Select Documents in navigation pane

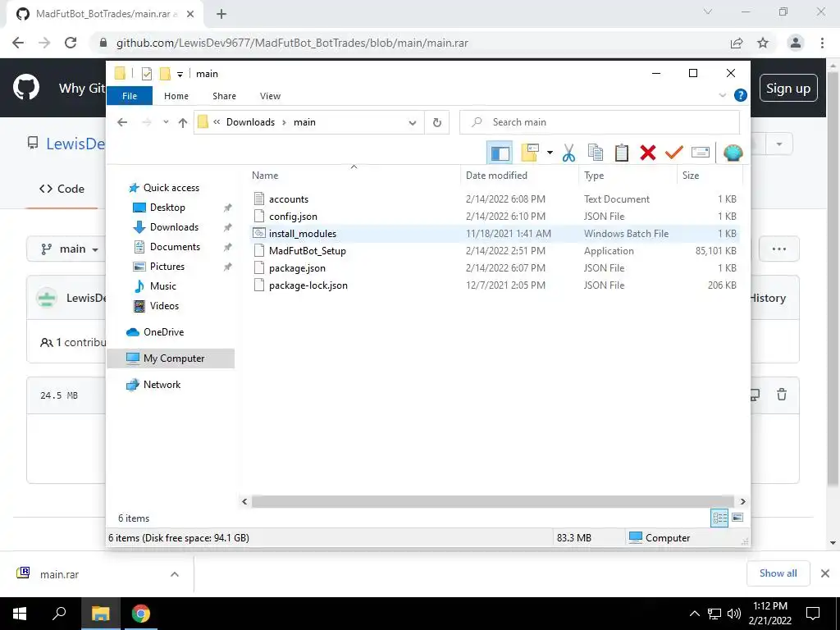[x=175, y=247]
